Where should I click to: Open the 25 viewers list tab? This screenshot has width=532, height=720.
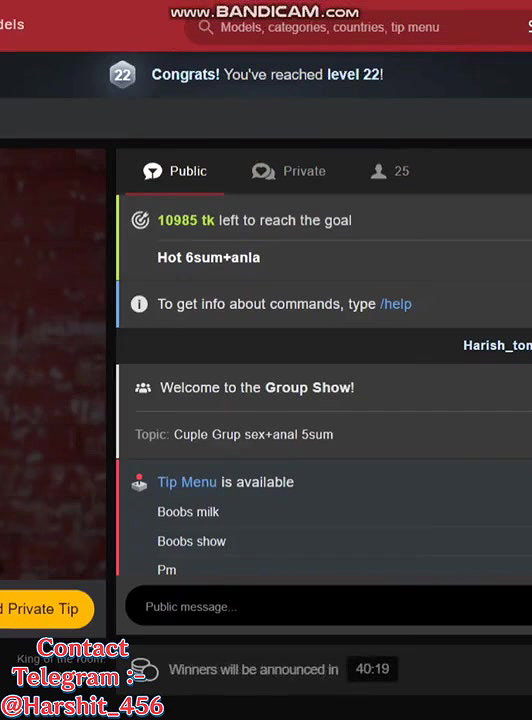pos(390,171)
